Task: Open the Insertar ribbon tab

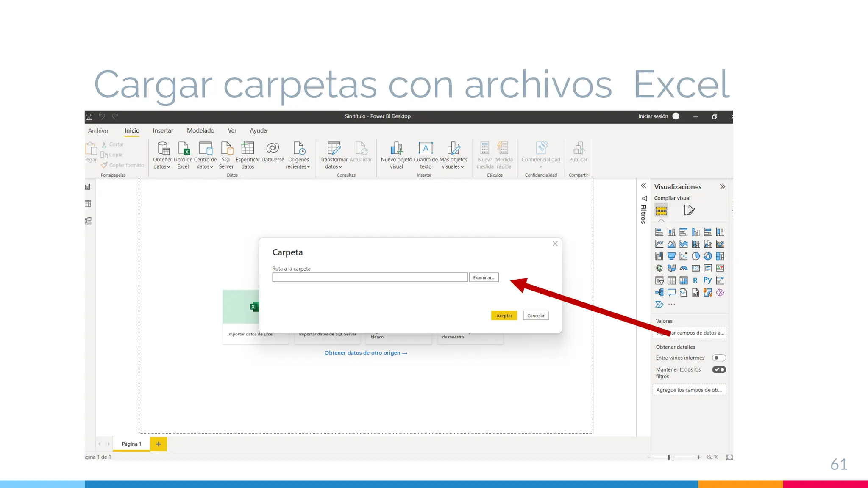Action: click(163, 131)
